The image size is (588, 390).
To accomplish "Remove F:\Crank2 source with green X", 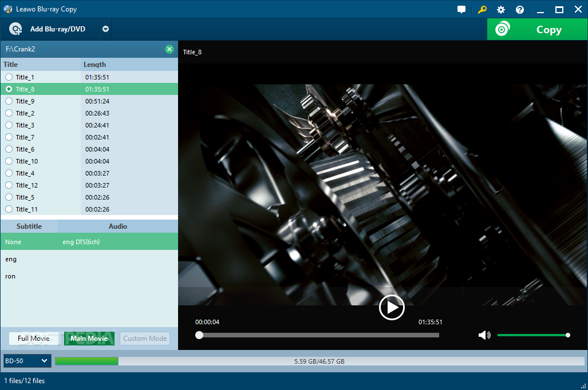I will [169, 49].
